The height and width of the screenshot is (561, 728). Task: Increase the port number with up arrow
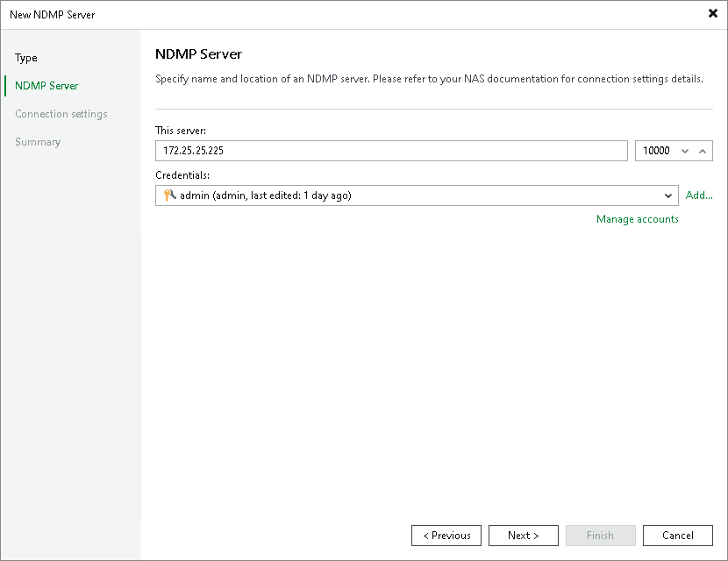tap(703, 151)
